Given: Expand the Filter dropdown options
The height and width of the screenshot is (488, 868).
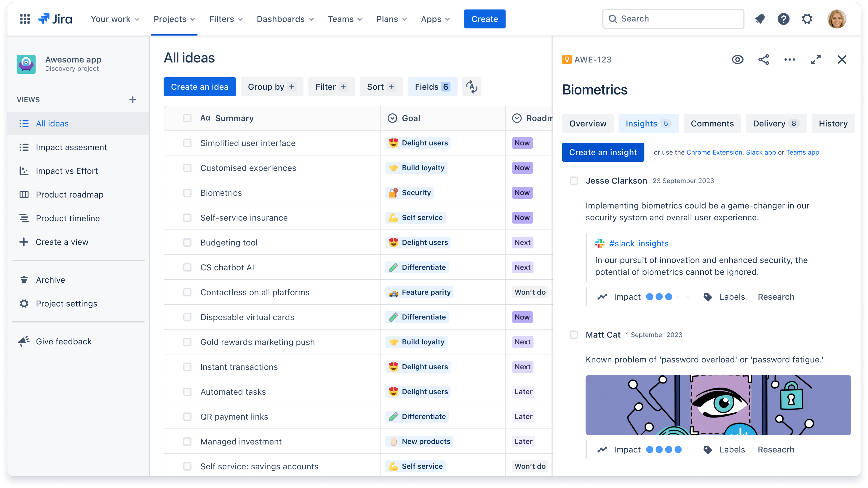Looking at the screenshot, I should (x=330, y=87).
